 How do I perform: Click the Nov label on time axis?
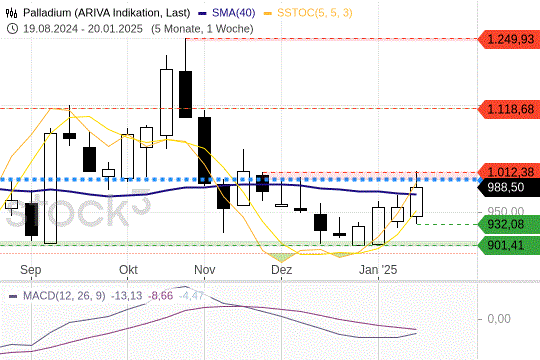coord(205,270)
